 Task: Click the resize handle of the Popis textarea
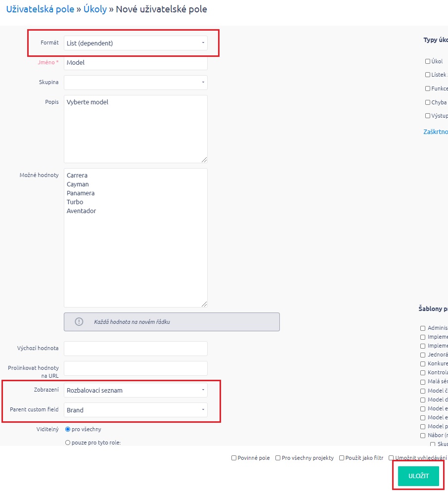[204, 159]
